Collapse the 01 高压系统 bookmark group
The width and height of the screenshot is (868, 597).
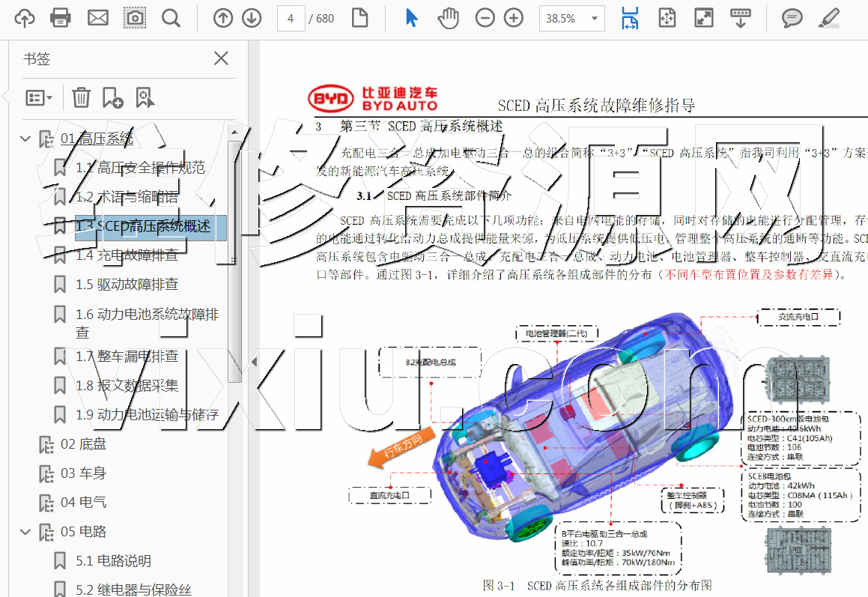(25, 139)
